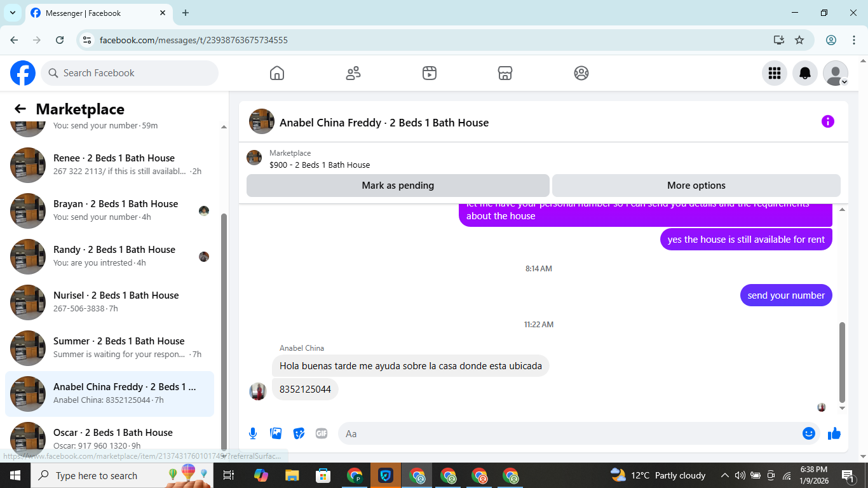
Task: View site information icon in address bar
Action: 88,40
